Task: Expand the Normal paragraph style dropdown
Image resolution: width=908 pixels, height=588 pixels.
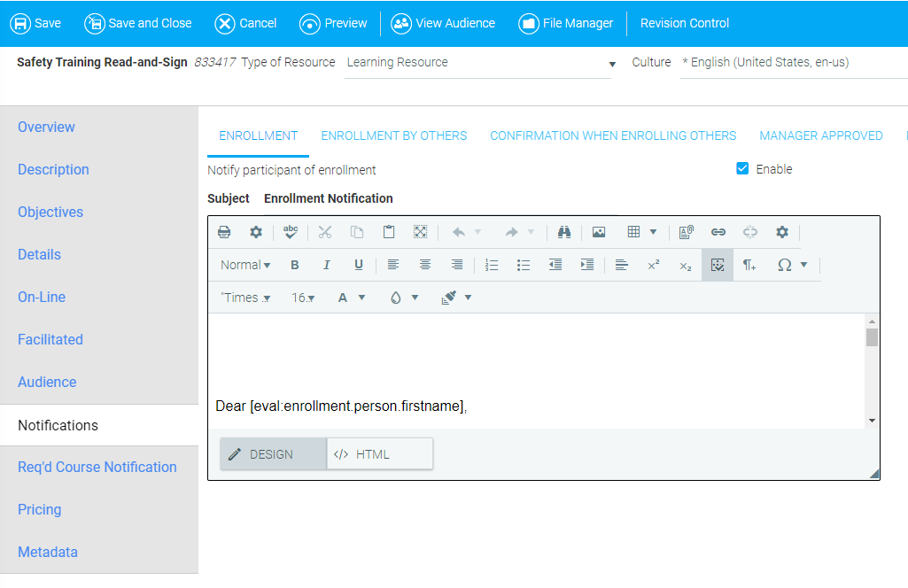Action: coord(245,265)
